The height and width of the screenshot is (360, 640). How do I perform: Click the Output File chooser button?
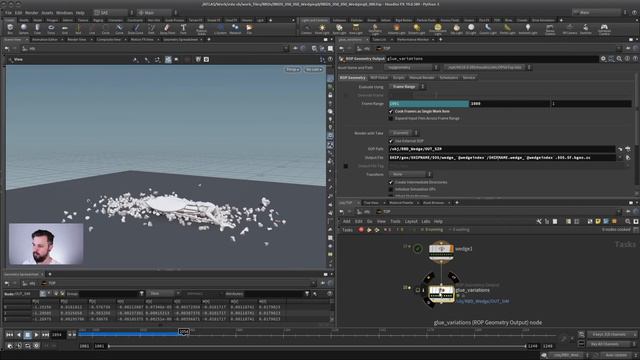point(628,158)
